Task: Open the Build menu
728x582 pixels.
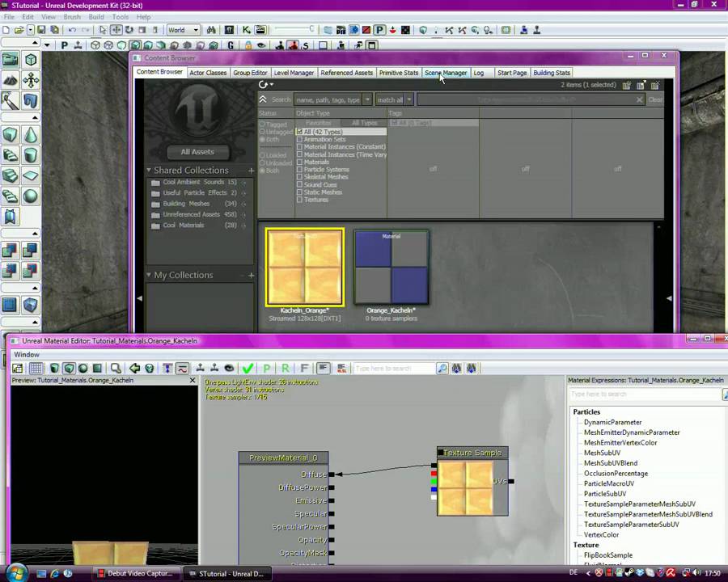Action: [96, 17]
